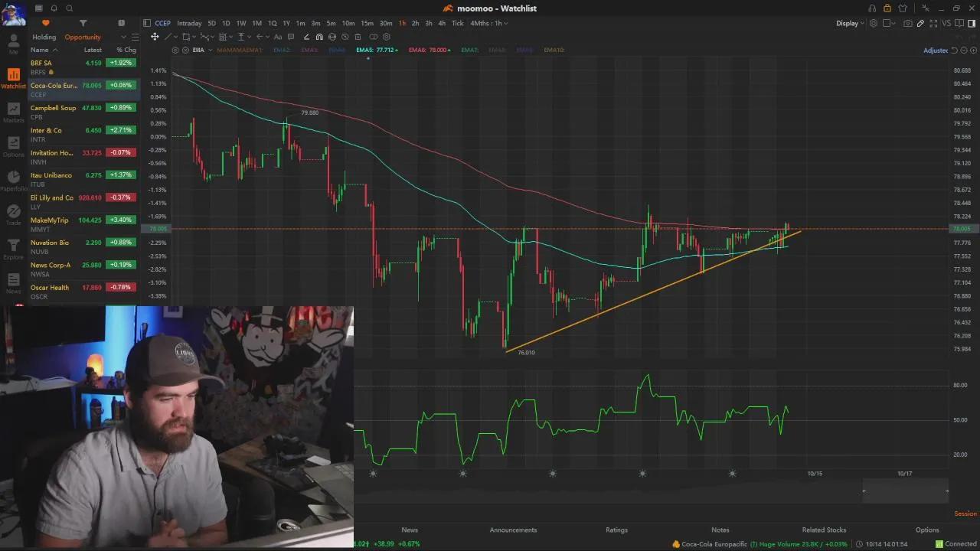Set chart period to 1D

pos(226,23)
